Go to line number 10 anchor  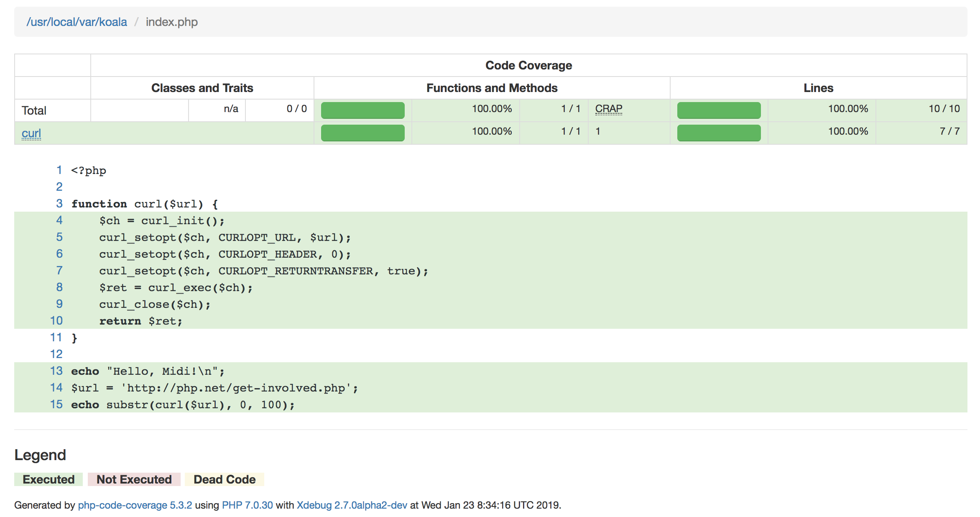coord(56,321)
